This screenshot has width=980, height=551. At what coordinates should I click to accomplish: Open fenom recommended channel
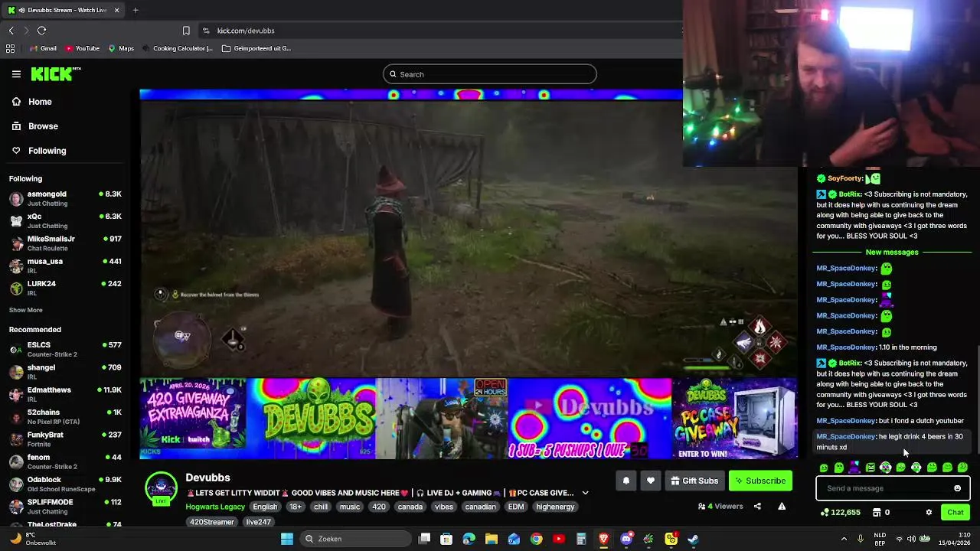tap(65, 461)
